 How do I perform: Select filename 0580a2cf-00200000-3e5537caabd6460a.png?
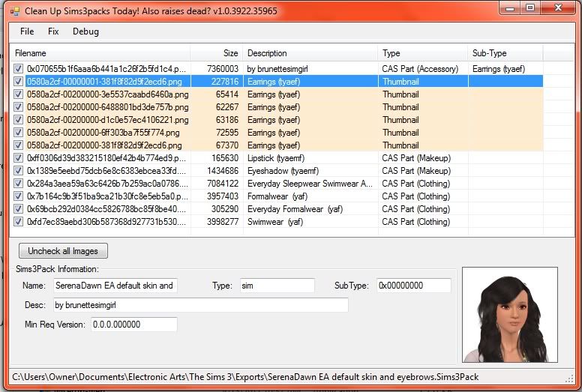coord(108,94)
